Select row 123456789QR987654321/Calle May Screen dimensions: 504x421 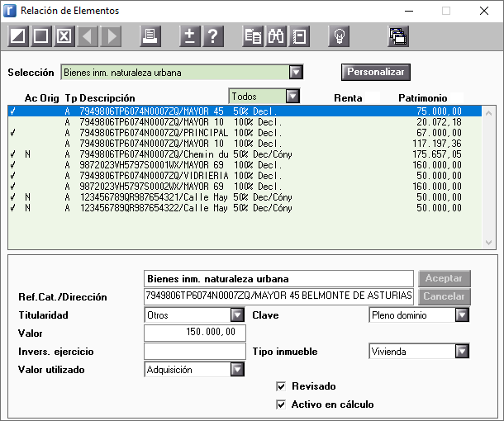pos(245,197)
